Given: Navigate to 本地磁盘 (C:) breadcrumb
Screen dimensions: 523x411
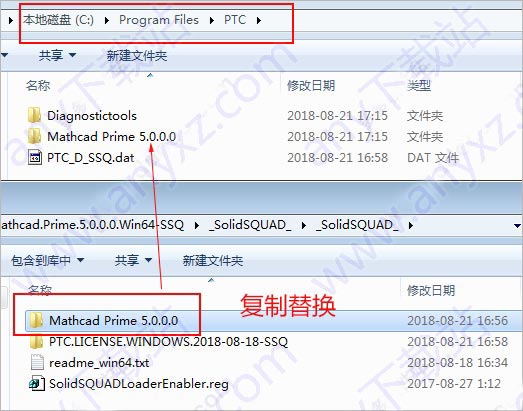Looking at the screenshot, I should [58, 20].
